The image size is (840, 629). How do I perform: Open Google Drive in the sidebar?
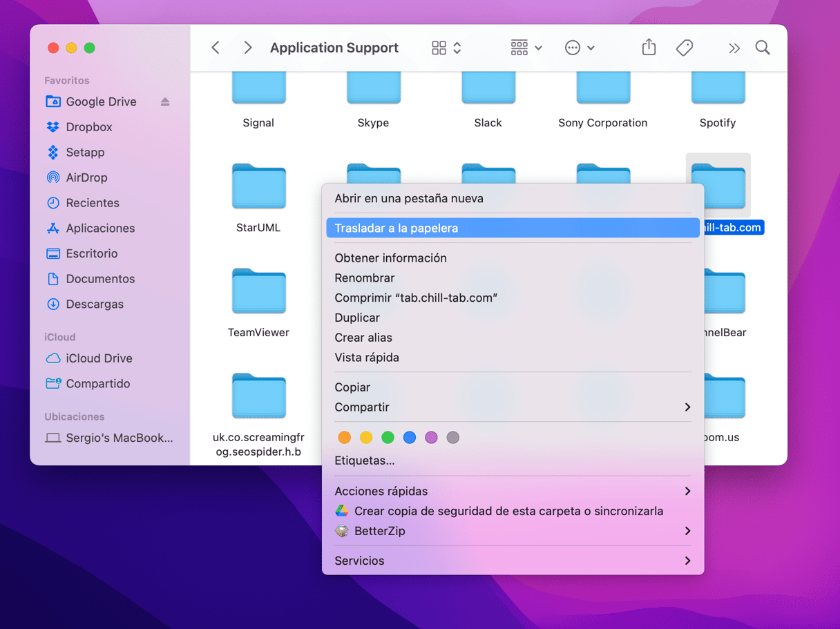click(101, 101)
